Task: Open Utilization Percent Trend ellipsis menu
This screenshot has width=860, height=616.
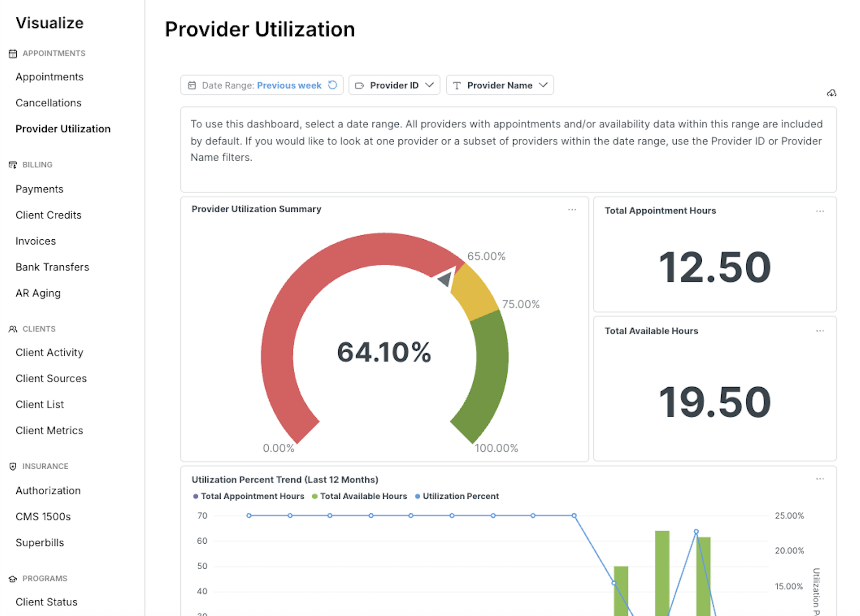Action: click(x=819, y=479)
